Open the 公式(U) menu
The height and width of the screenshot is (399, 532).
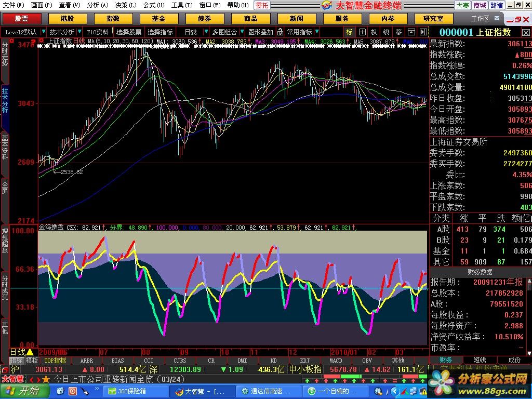(154, 5)
